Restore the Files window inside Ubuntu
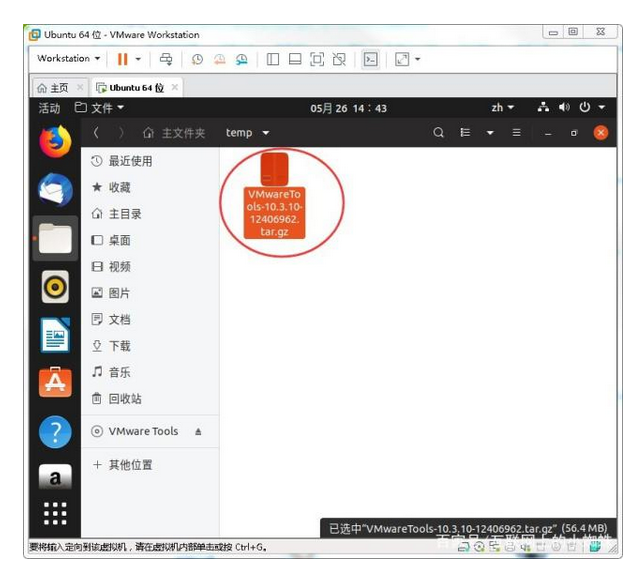Viewport: 640px width, 567px height. (x=574, y=133)
